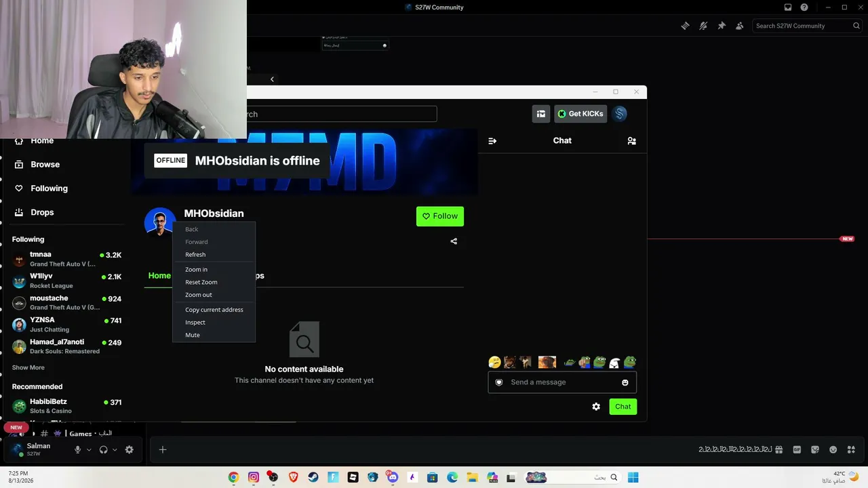This screenshot has height=488, width=868.
Task: Open Kick chat settings gear
Action: pos(596,407)
